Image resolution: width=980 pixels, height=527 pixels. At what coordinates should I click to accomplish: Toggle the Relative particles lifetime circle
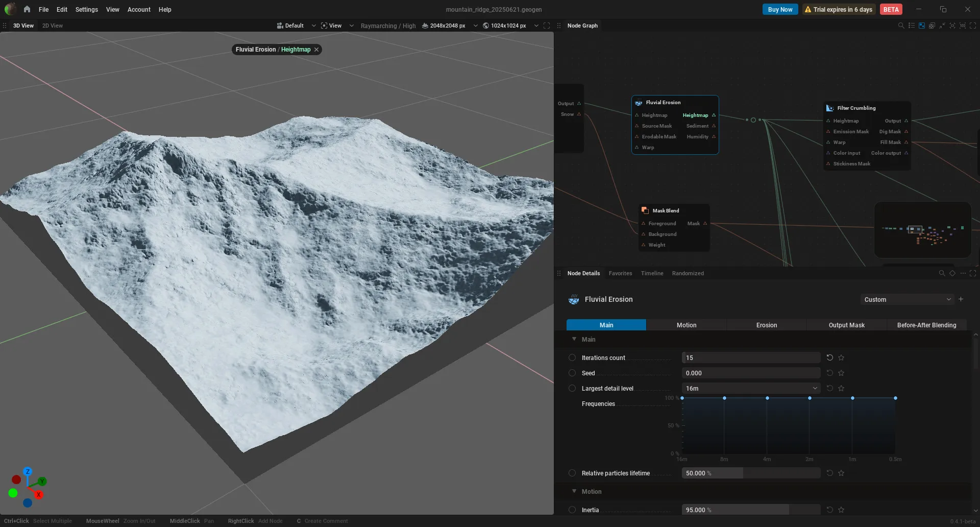pos(572,473)
